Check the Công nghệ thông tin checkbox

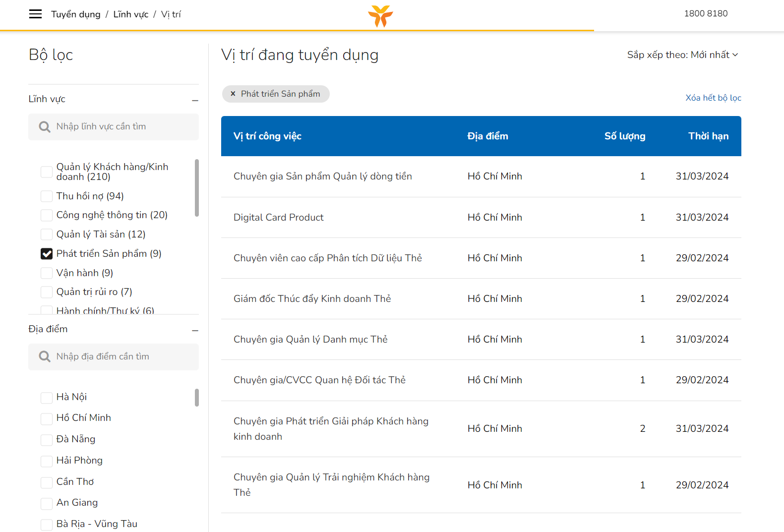click(47, 215)
